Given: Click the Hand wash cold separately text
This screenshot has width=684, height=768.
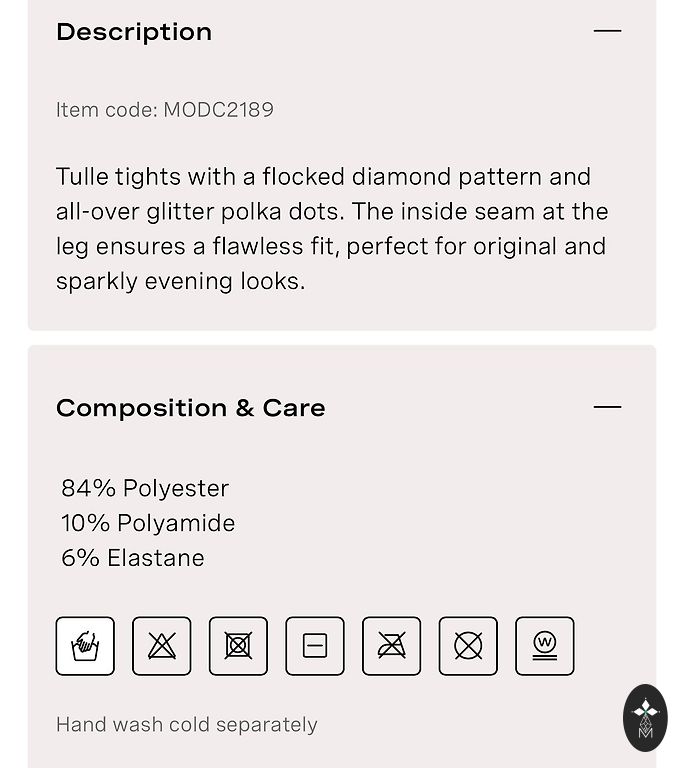Looking at the screenshot, I should (x=187, y=725).
